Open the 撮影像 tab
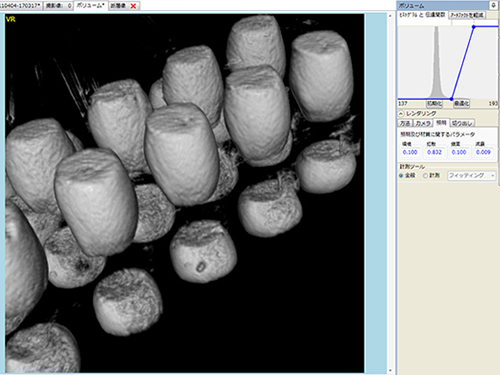The width and height of the screenshot is (500, 375). pos(58,6)
